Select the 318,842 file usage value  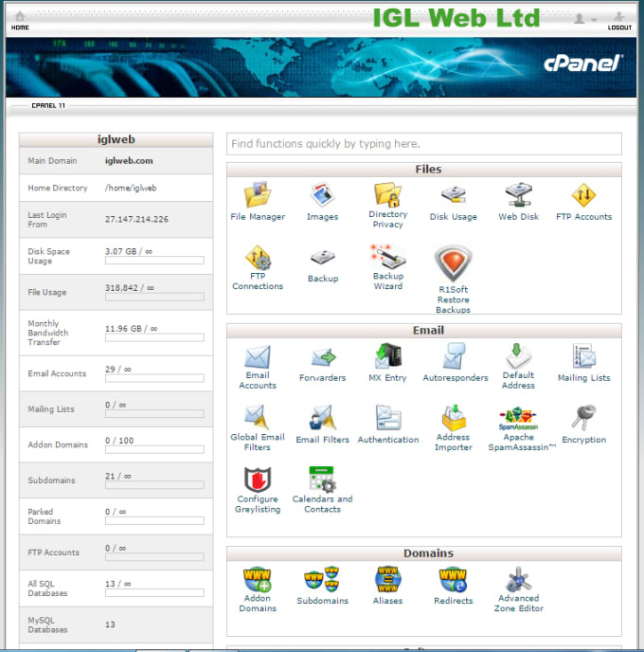[121, 288]
